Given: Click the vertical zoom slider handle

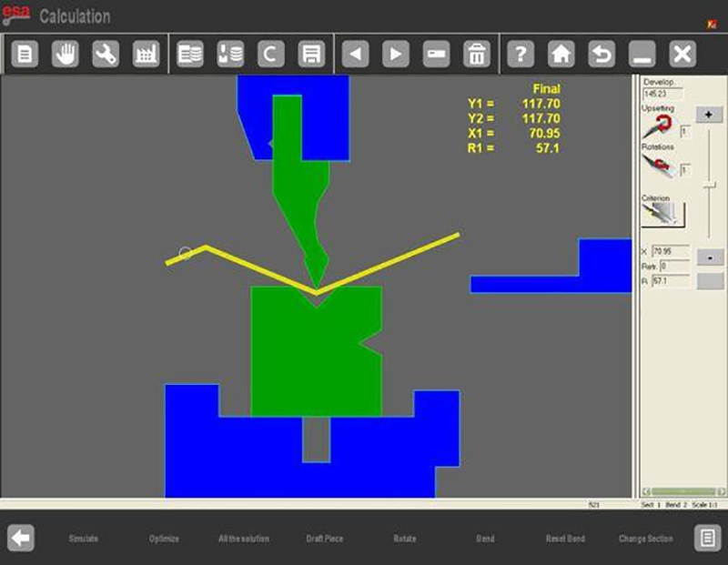Looking at the screenshot, I should (x=709, y=185).
